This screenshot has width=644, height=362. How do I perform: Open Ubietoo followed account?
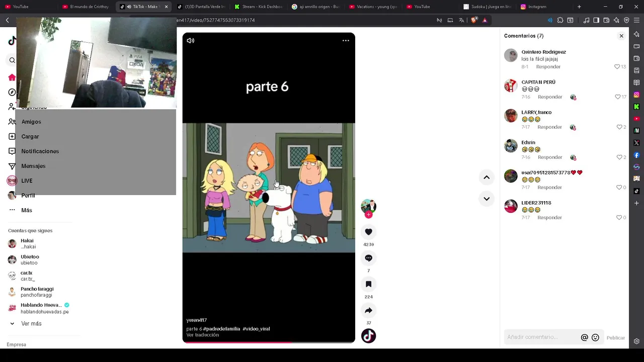29,260
